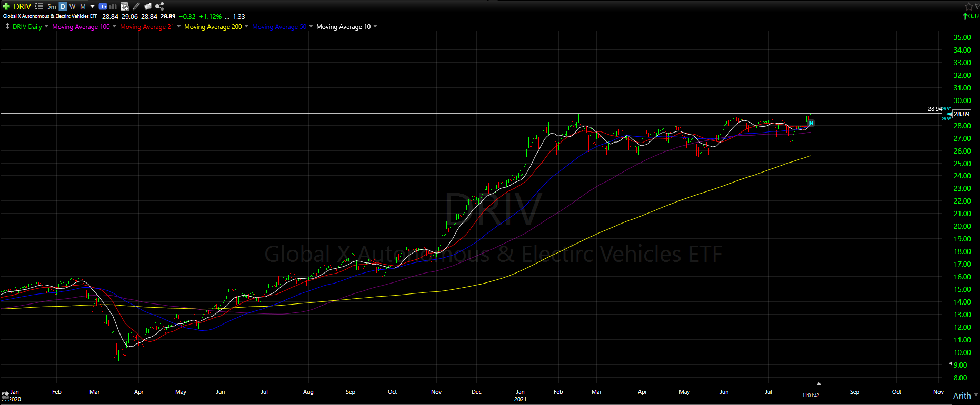
Task: Click the star favorite icon
Action: point(968,6)
